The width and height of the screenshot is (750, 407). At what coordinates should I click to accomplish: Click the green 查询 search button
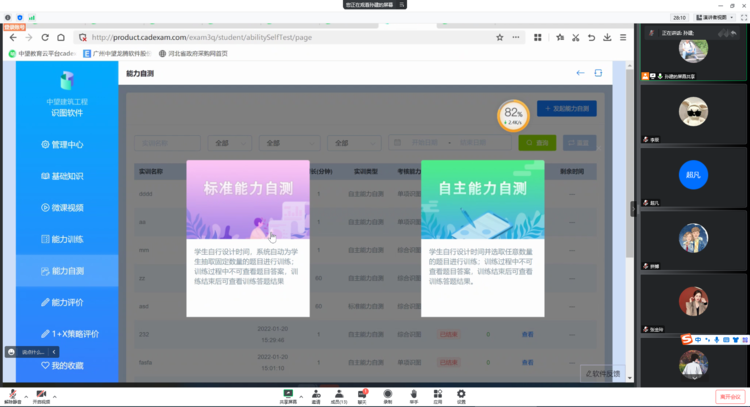tap(537, 143)
